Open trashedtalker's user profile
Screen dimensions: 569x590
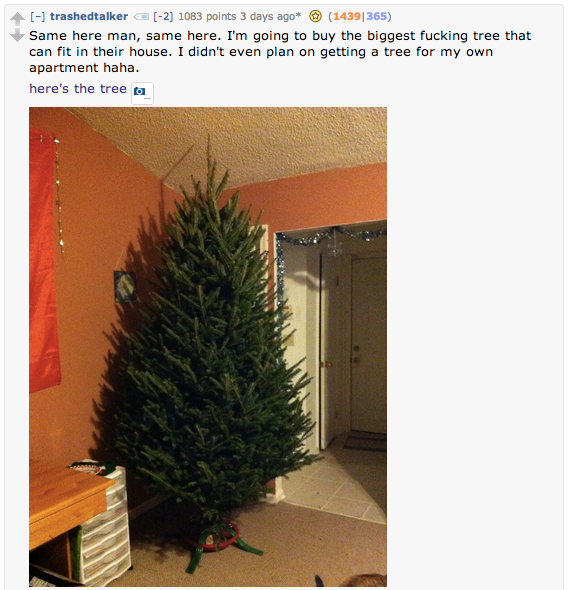[89, 16]
